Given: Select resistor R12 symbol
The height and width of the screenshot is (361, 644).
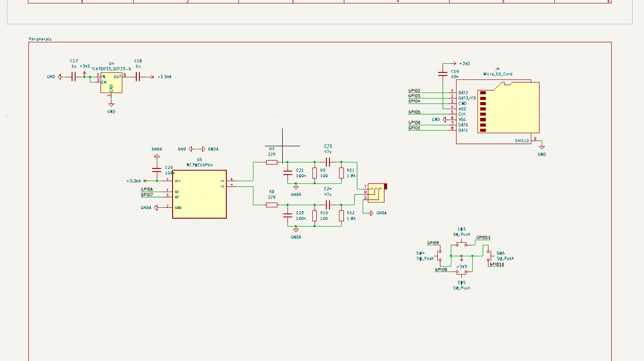Looking at the screenshot, I should (341, 216).
